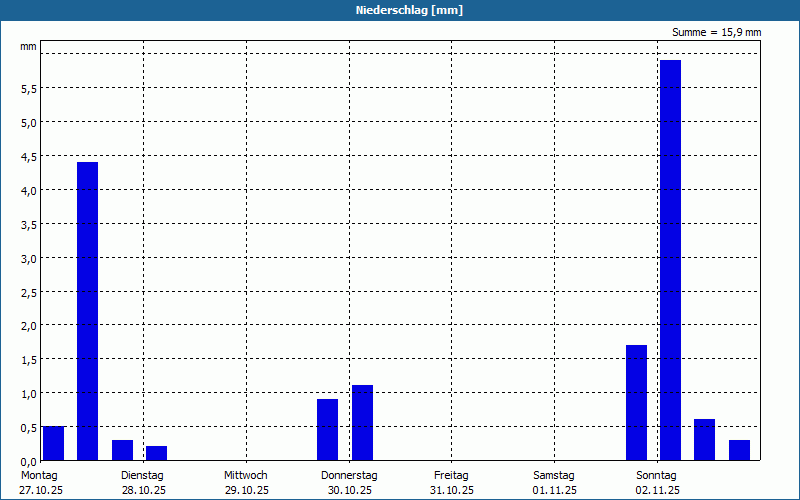Click the date '27.10.25'
The image size is (800, 500).
coord(41,491)
